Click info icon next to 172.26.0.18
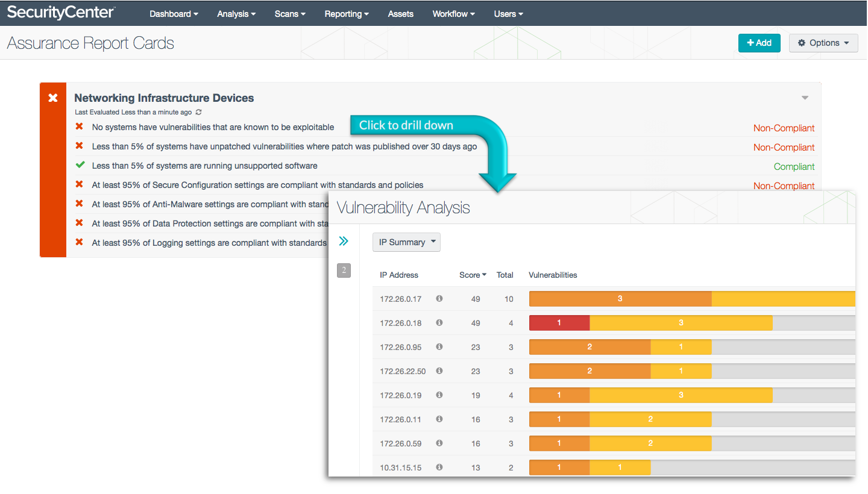The image size is (868, 494). [439, 322]
